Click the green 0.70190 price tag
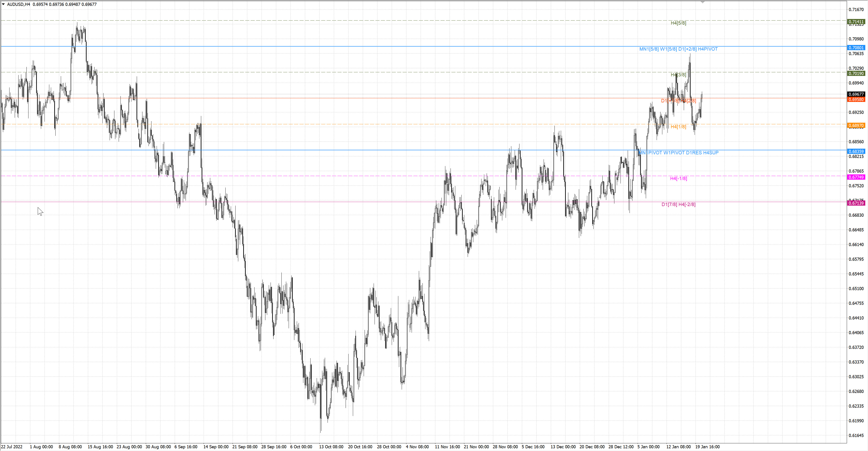This screenshot has height=451, width=868. pyautogui.click(x=856, y=73)
